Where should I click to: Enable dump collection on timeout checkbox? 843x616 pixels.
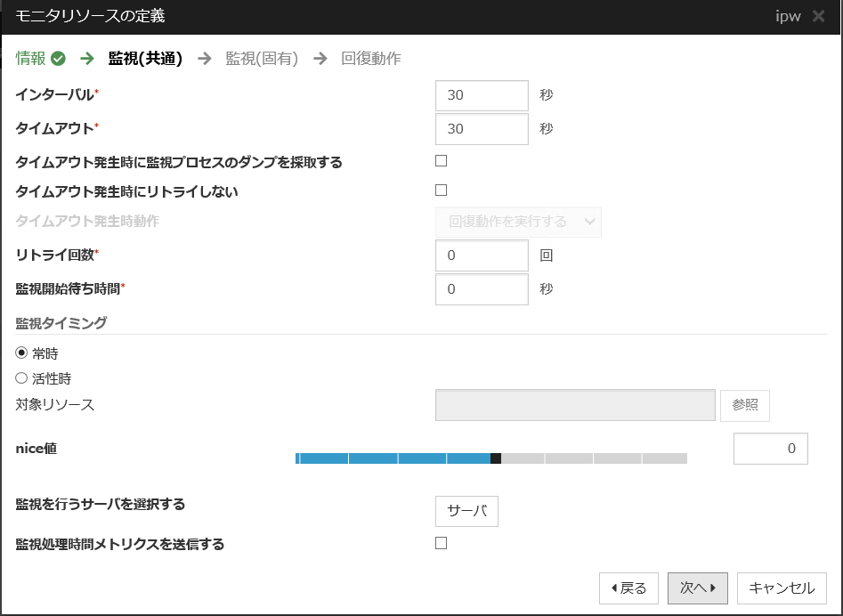coord(441,161)
